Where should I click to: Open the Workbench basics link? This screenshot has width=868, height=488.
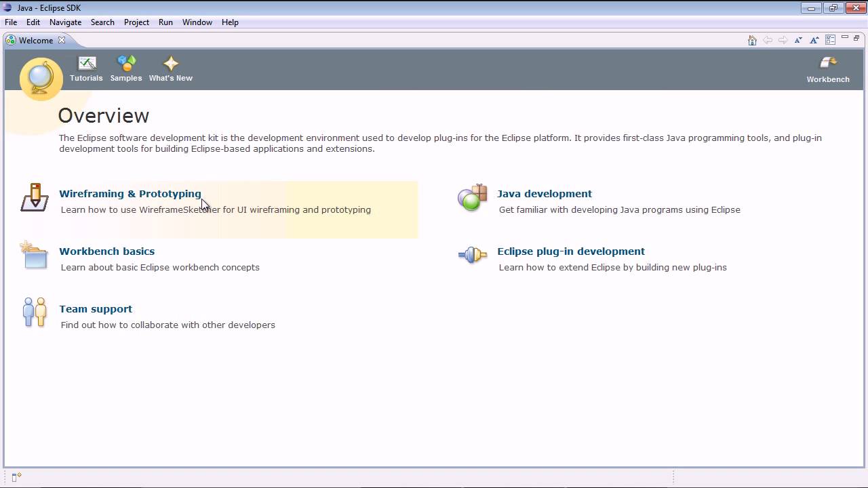107,251
